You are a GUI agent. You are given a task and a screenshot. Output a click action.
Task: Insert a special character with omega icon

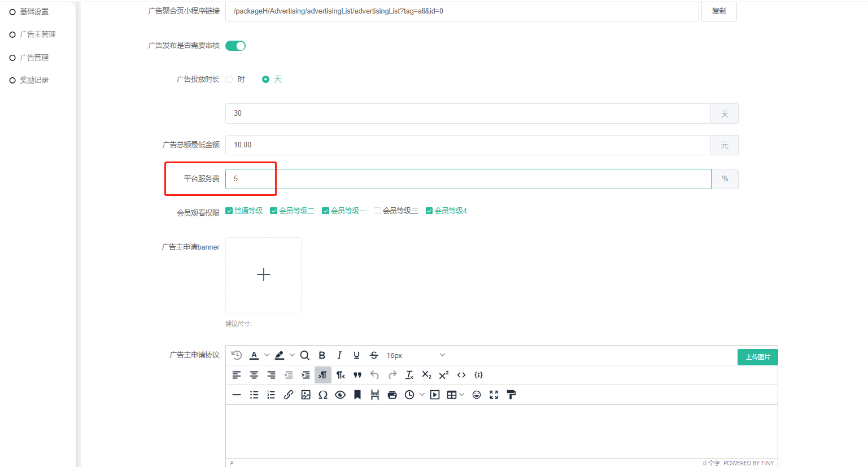(x=323, y=395)
